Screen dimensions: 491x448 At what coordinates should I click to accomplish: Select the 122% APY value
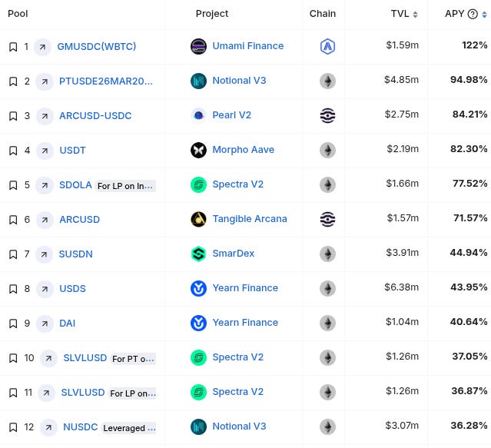coord(475,45)
